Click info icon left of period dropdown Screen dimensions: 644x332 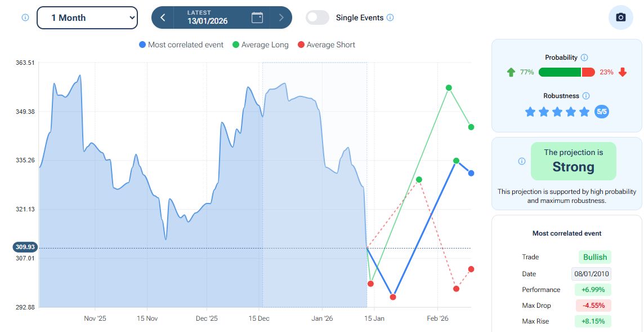25,17
